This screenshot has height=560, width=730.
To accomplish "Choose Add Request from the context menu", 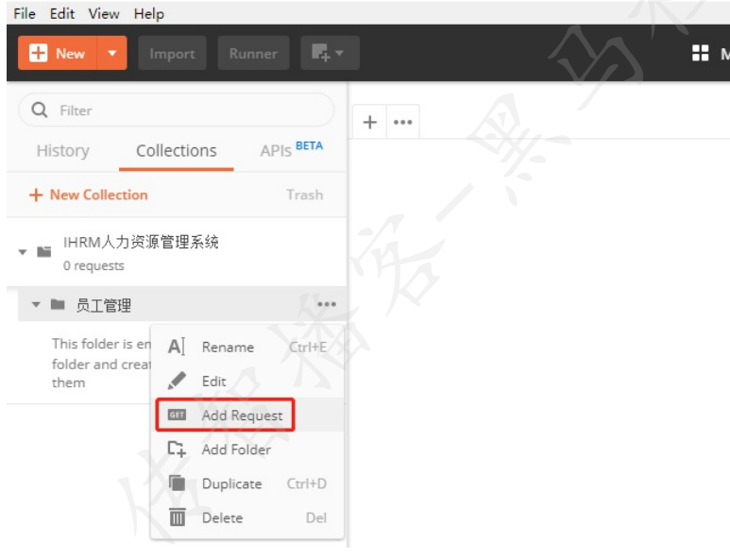I will pos(247,415).
